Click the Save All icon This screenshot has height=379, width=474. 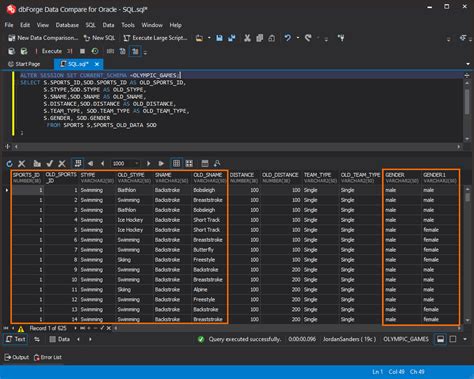(x=232, y=38)
